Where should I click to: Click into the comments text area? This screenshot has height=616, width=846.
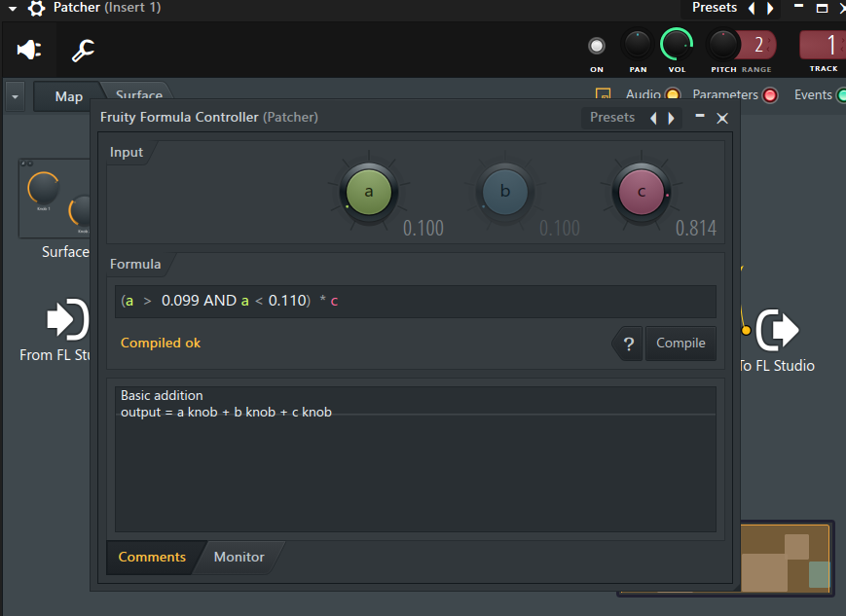(x=416, y=459)
